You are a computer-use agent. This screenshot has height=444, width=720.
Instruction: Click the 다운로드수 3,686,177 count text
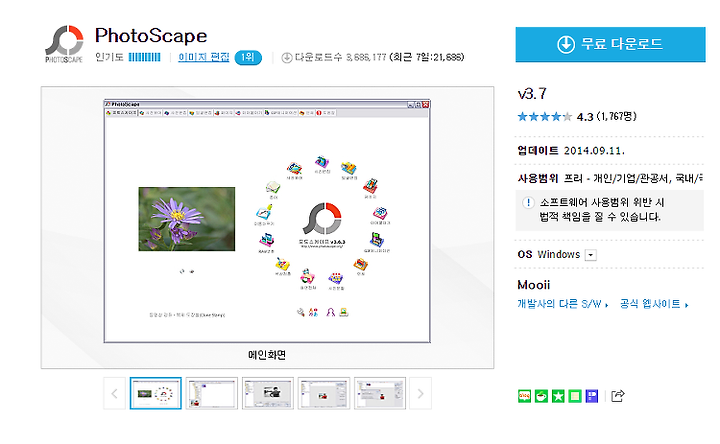point(340,57)
